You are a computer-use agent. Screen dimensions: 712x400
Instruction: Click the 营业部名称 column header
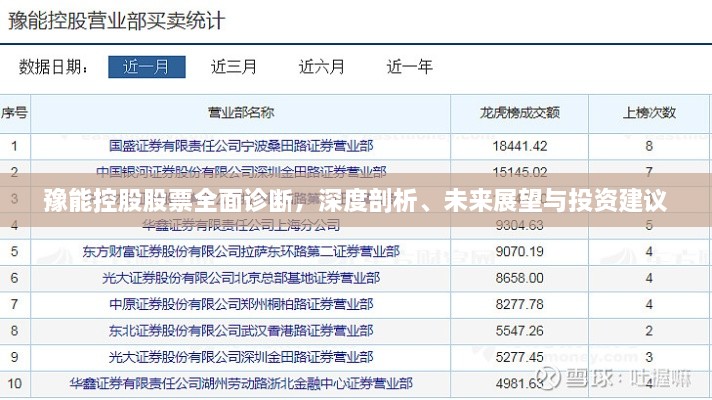tap(241, 113)
